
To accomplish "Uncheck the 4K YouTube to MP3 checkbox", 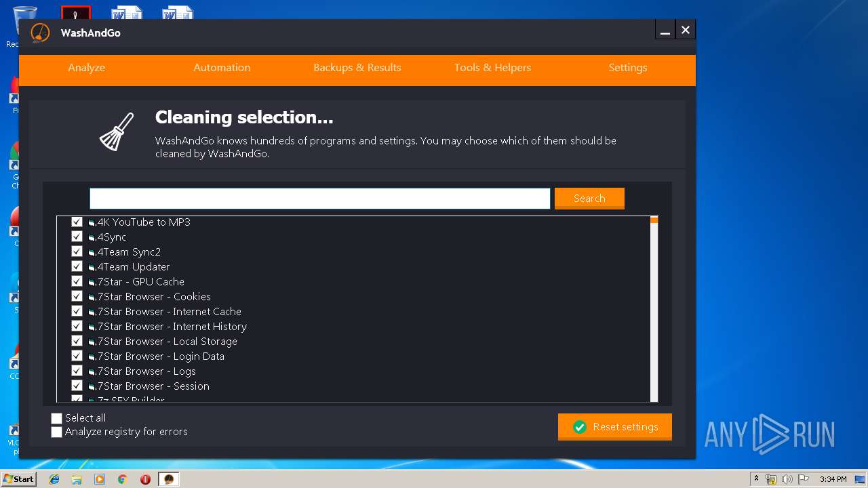I will 77,222.
